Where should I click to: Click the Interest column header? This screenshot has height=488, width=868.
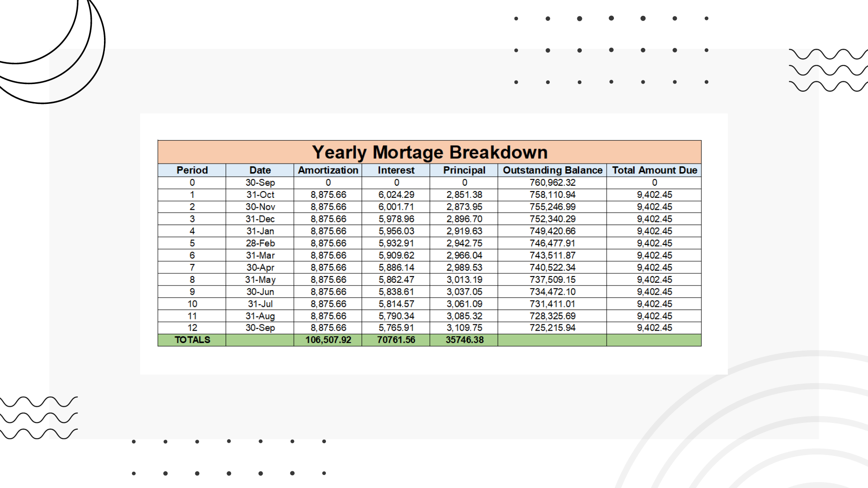396,170
